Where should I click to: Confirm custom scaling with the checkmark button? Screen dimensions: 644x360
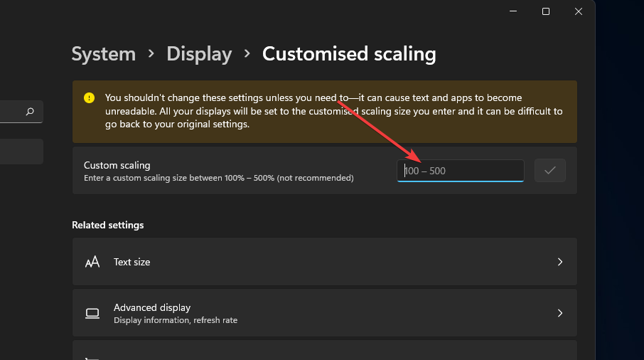(549, 171)
